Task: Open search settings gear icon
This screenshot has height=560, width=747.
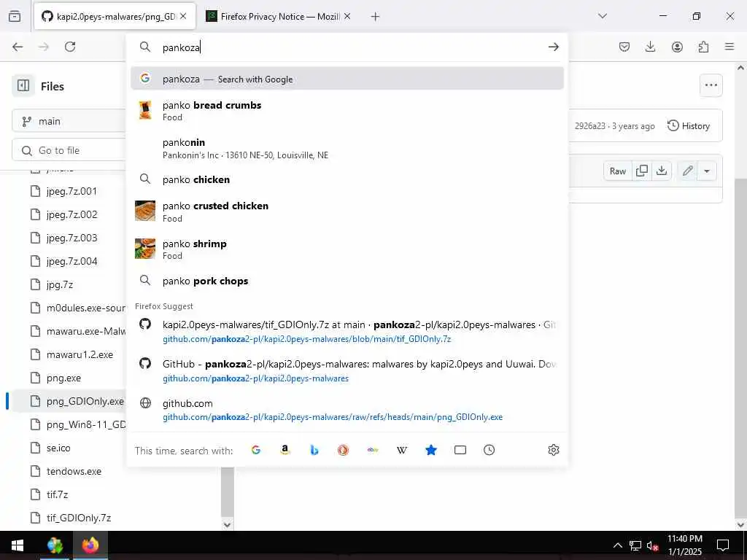Action: [553, 450]
